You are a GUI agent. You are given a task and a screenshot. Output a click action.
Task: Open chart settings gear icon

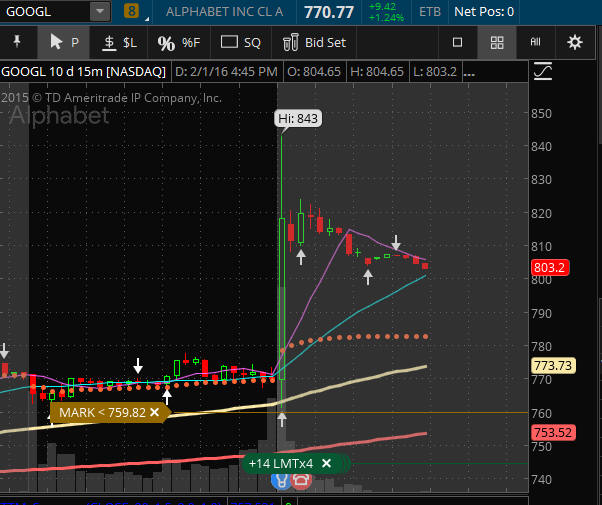tap(575, 42)
